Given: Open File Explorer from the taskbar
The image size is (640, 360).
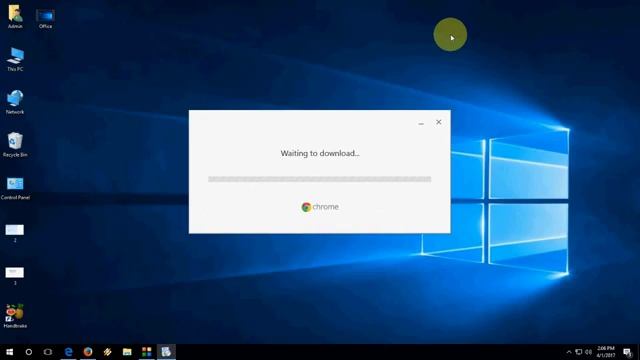Looking at the screenshot, I should pos(127,352).
